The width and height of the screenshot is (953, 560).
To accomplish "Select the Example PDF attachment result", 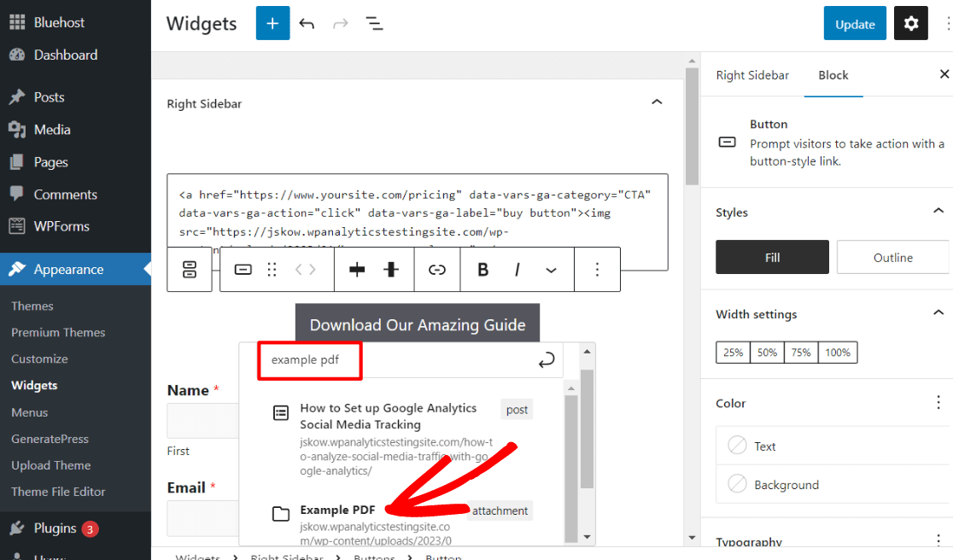I will [338, 510].
